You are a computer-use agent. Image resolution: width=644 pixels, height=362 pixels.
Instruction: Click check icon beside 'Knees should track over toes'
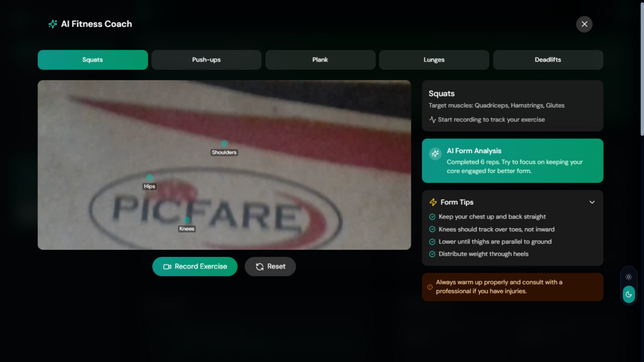432,229
